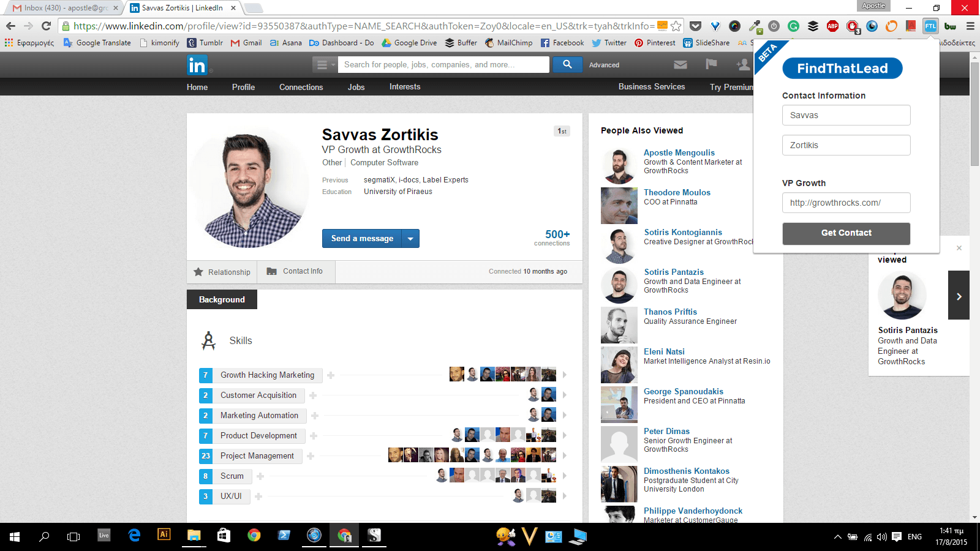Click the Get Contact button
Viewport: 980px width, 551px height.
click(846, 233)
